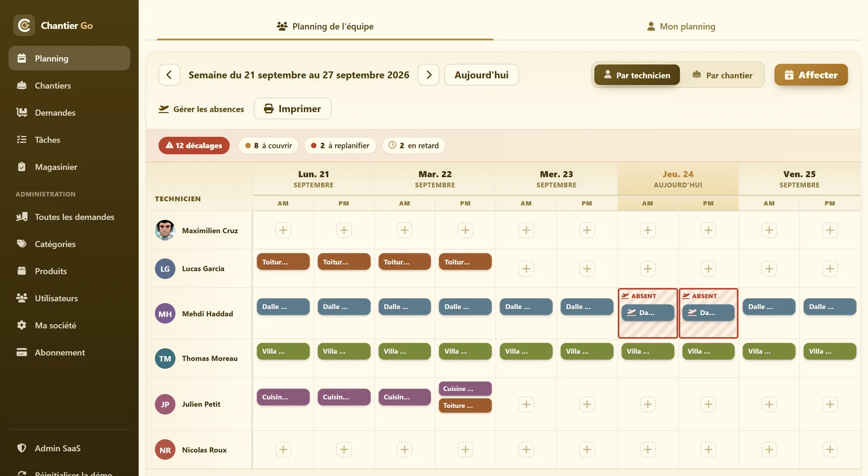
Task: Open Julien Petit's Toiture assignment Tuesday PM
Action: 465,406
